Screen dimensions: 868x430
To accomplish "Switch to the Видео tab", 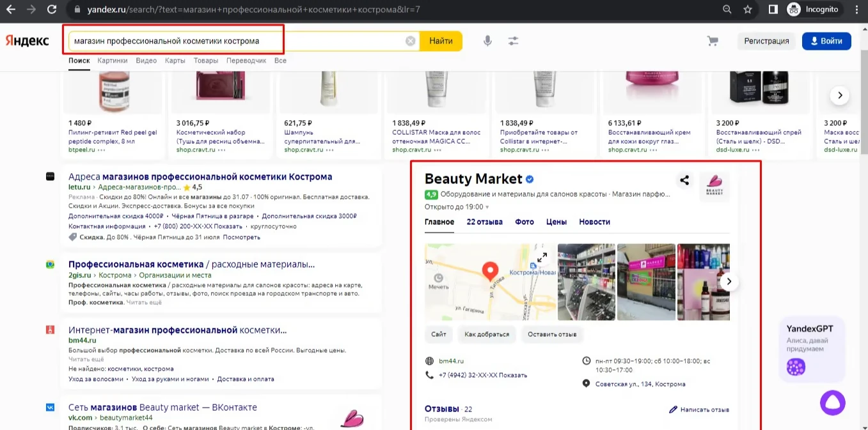I will point(146,61).
